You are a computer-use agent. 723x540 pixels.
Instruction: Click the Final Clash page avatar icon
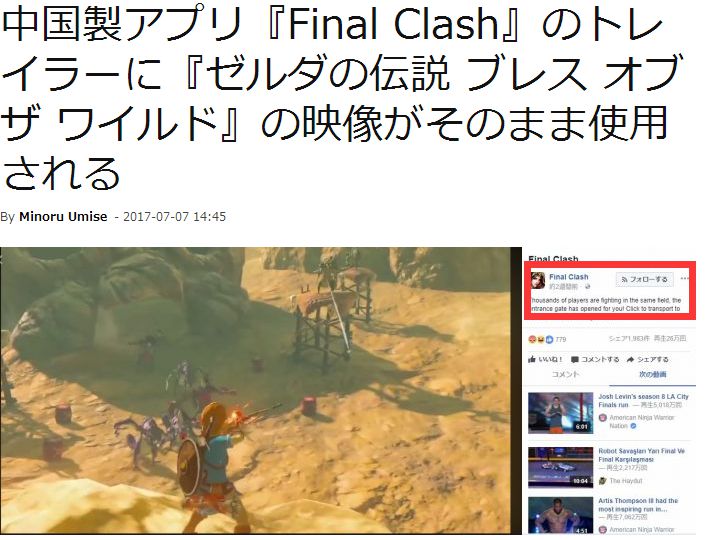pos(538,280)
